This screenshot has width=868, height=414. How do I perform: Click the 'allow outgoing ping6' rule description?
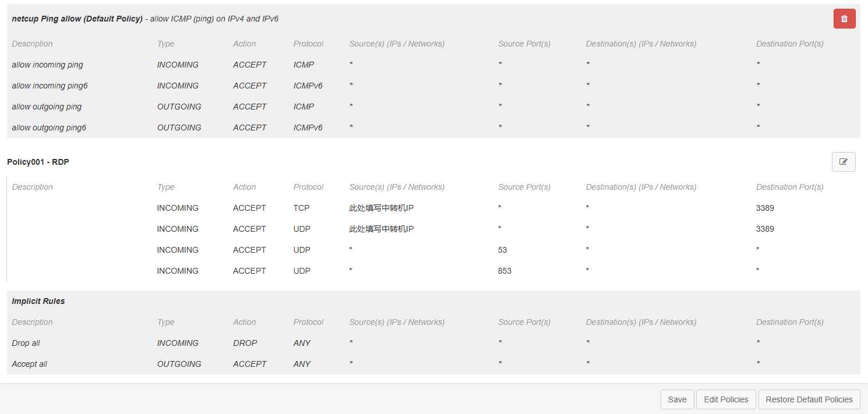pos(49,128)
